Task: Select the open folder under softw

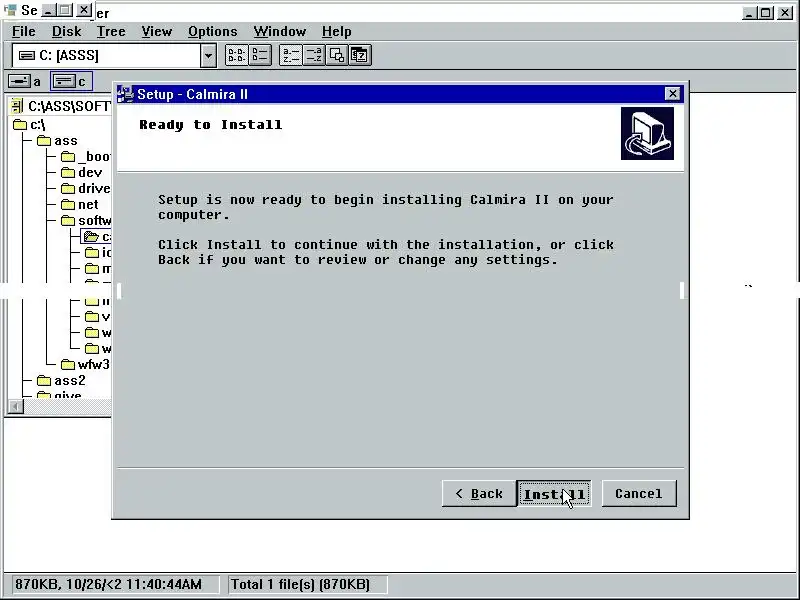Action: [x=97, y=236]
